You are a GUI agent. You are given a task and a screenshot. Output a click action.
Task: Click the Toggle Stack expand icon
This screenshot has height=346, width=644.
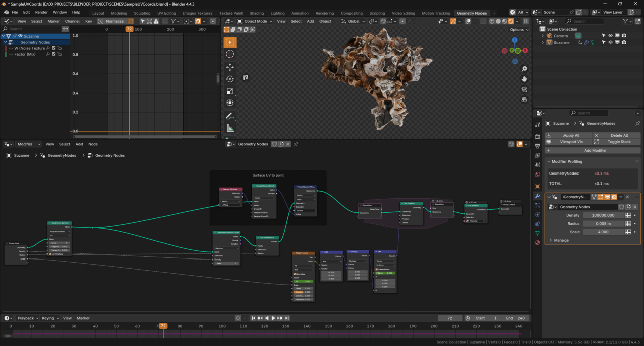coord(597,142)
